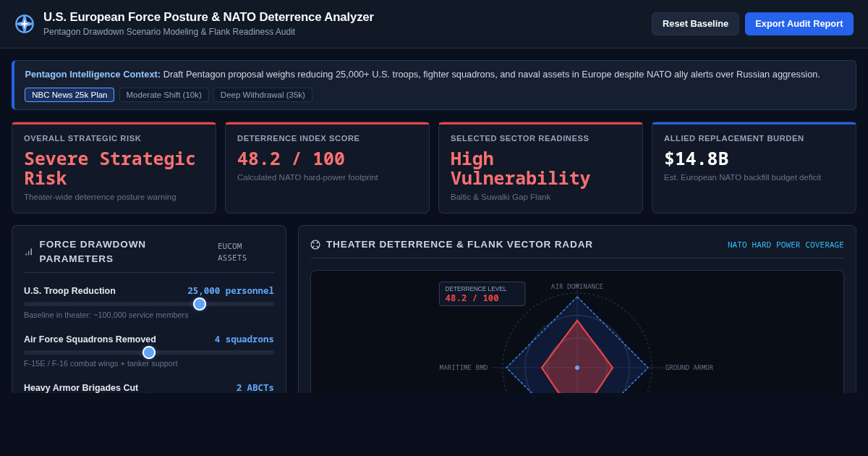Click the Heavy Armor Brigades Cut label
The width and height of the screenshot is (868, 456).
coord(81,388)
